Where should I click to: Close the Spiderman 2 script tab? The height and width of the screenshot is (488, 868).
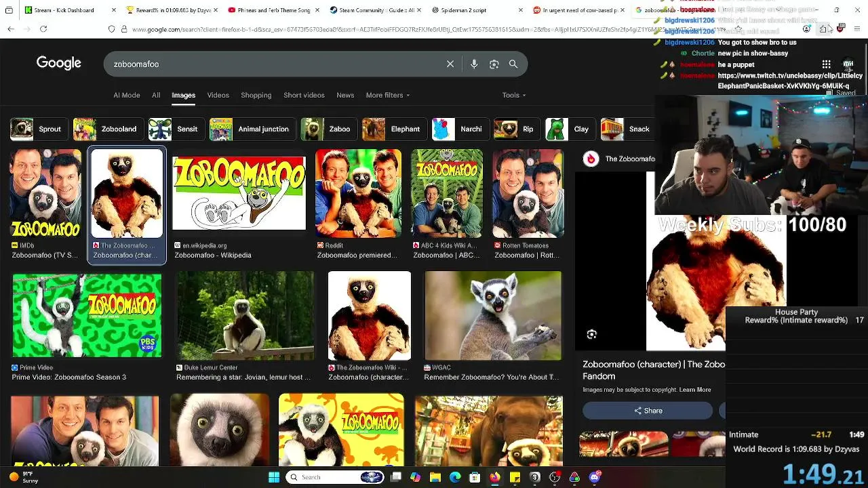click(521, 10)
